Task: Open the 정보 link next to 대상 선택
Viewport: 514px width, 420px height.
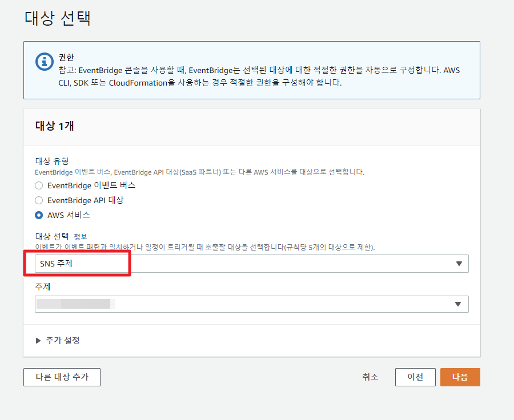Action: [80, 236]
